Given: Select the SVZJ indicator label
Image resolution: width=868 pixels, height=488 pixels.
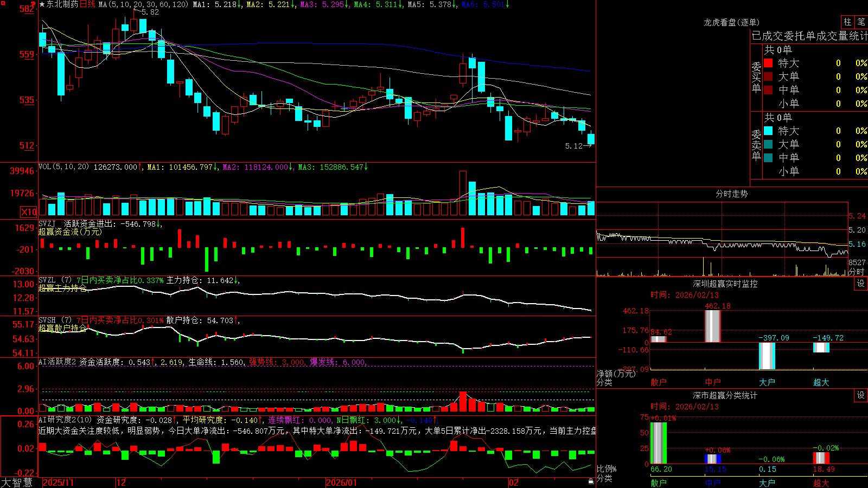Looking at the screenshot, I should (47, 223).
